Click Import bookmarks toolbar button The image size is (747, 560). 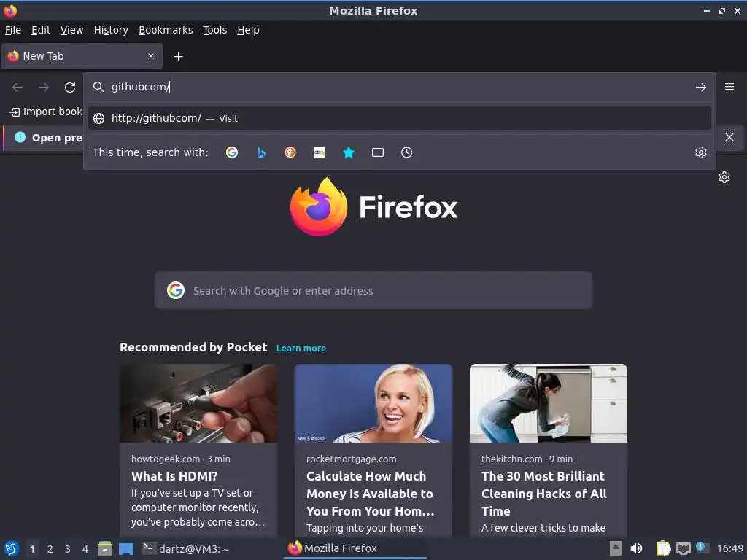click(x=46, y=112)
